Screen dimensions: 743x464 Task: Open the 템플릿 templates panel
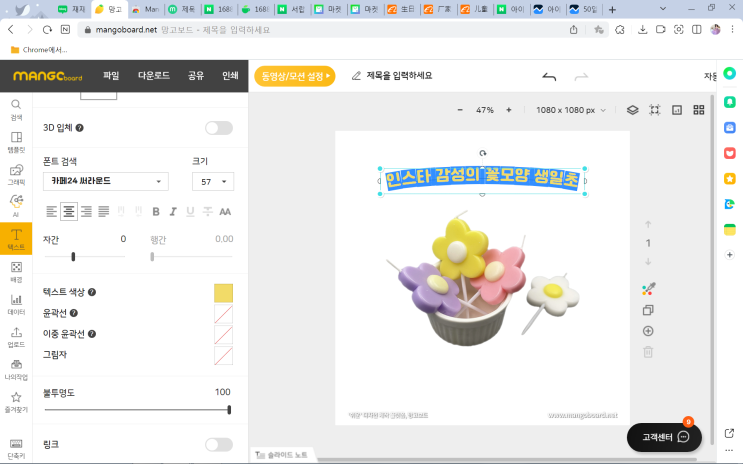pyautogui.click(x=16, y=142)
